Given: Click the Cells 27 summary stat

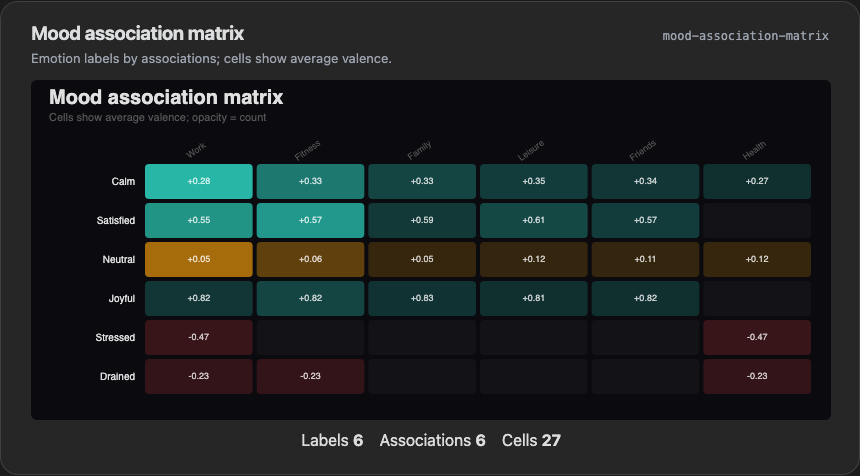Looking at the screenshot, I should [x=531, y=440].
